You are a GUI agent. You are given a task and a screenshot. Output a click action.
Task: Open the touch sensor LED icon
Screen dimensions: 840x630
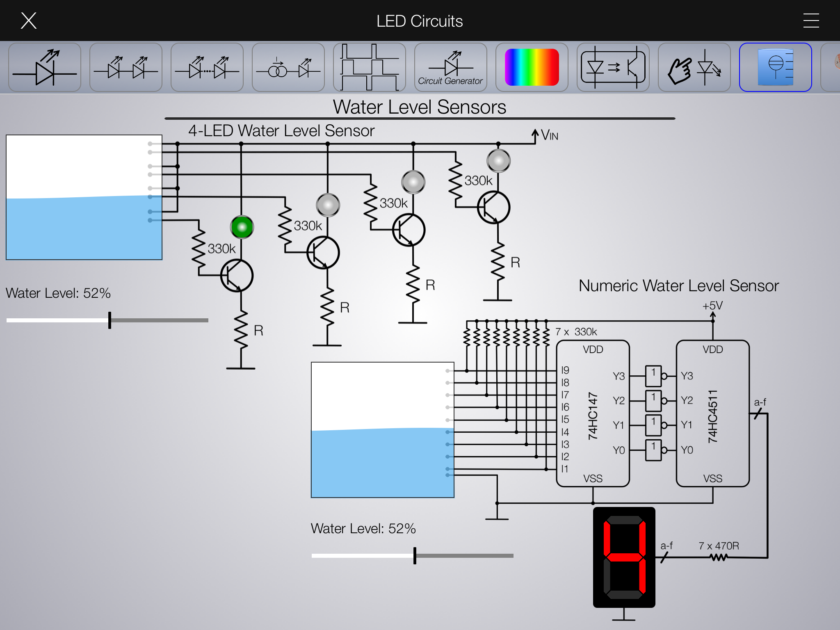[694, 67]
